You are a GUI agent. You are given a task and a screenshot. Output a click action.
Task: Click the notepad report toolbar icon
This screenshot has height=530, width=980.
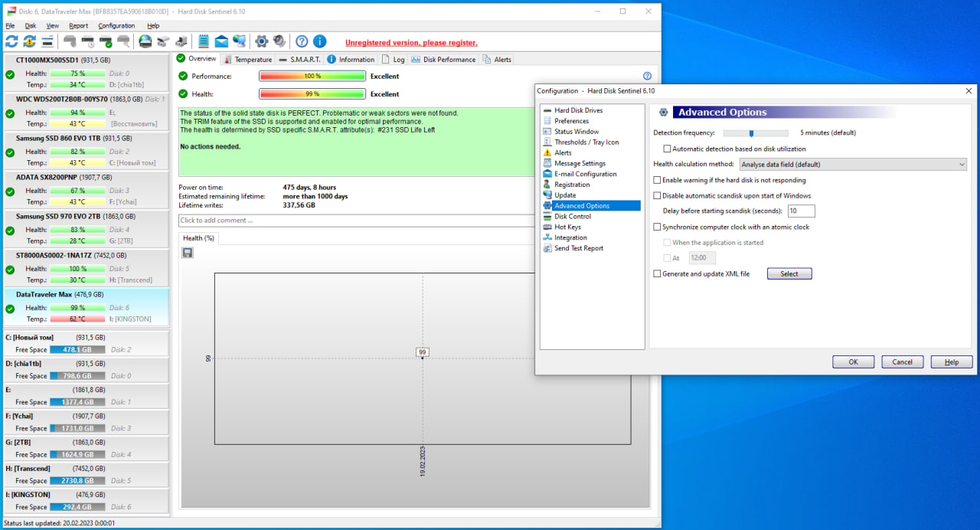pos(204,41)
